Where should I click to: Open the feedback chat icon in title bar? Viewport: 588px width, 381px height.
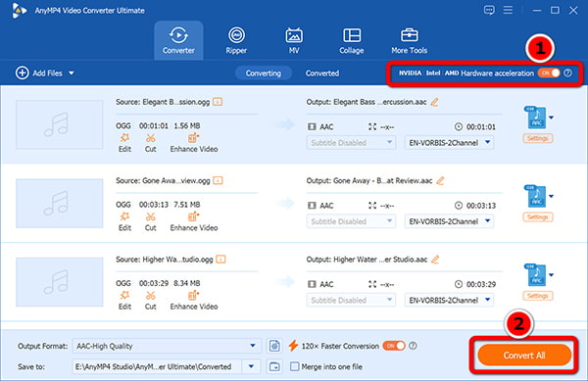coord(489,10)
